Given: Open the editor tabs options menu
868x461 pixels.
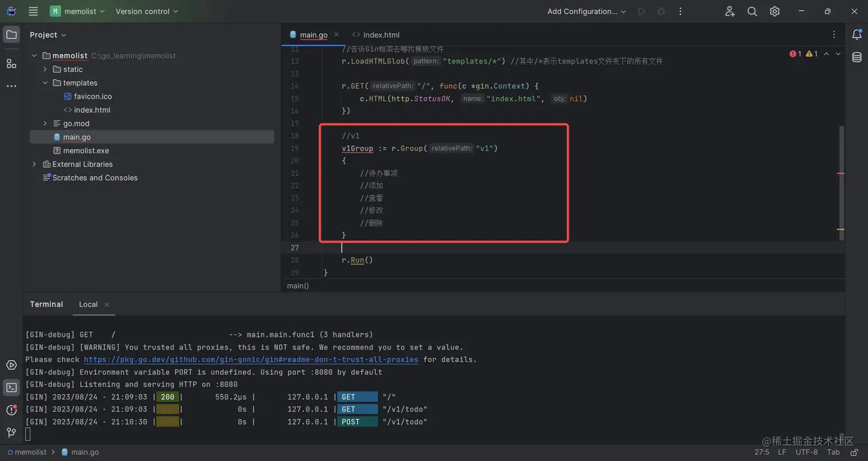Looking at the screenshot, I should (834, 35).
